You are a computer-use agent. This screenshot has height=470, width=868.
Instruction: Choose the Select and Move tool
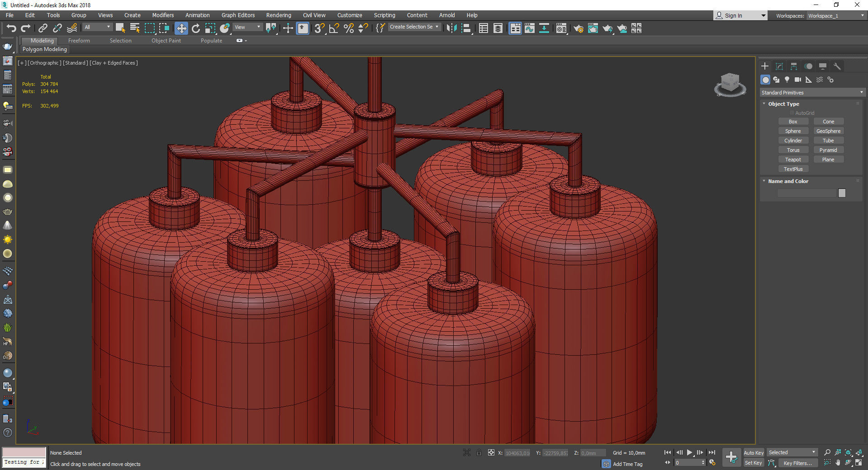click(x=181, y=28)
